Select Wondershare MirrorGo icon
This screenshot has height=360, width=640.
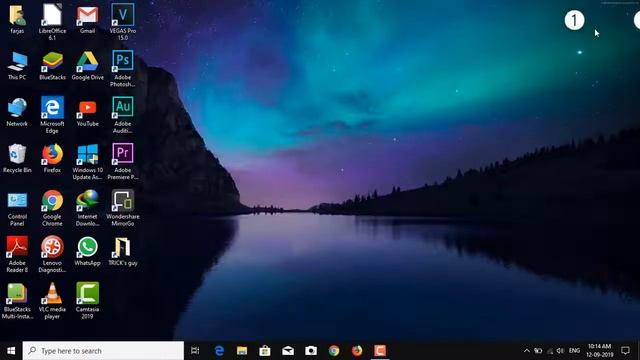122,208
